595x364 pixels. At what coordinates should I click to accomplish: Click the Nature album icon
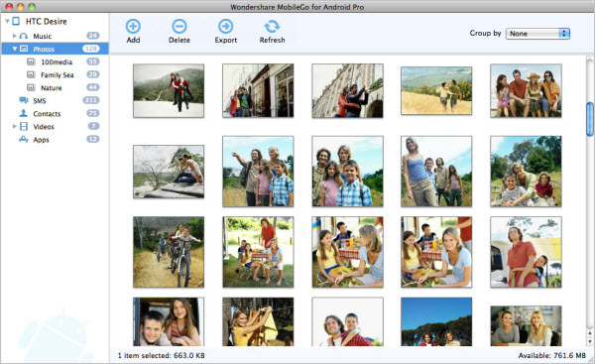(x=31, y=87)
